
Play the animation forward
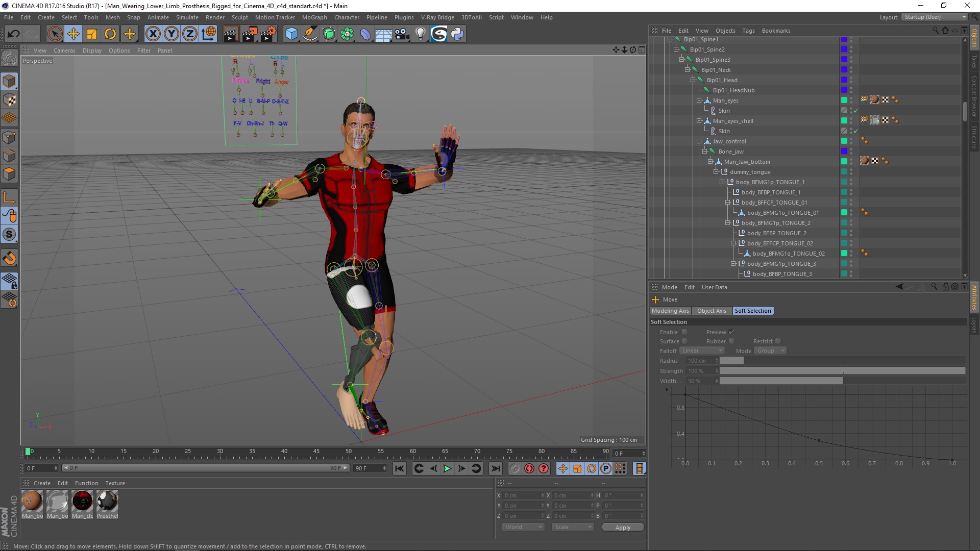point(447,468)
